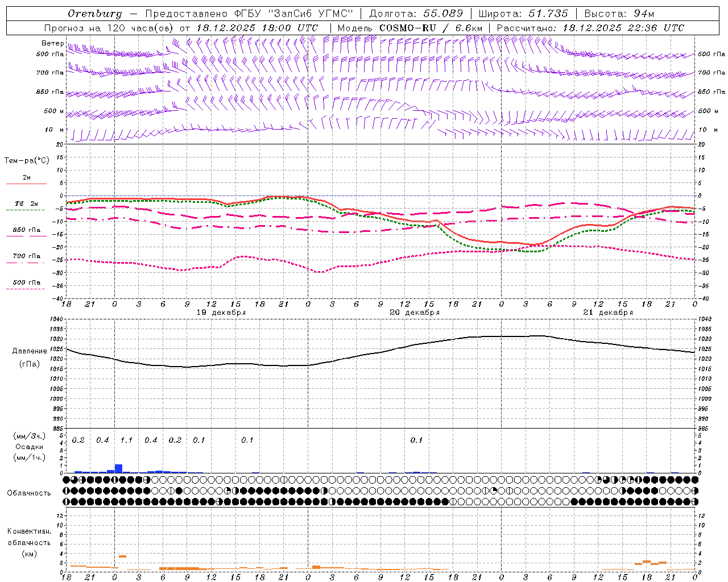728x582 pixels.
Task: Click the "20 декабря" date label
Action: (415, 313)
